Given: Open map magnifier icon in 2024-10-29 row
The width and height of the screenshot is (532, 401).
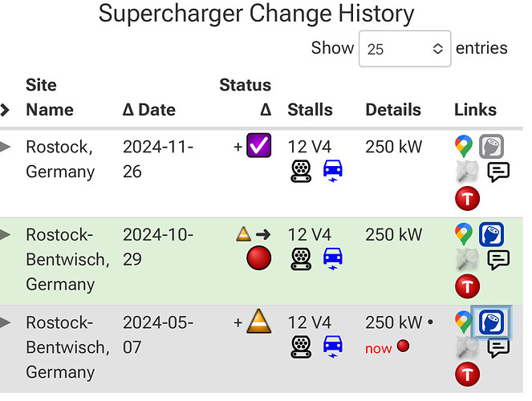Looking at the screenshot, I should coord(467,260).
